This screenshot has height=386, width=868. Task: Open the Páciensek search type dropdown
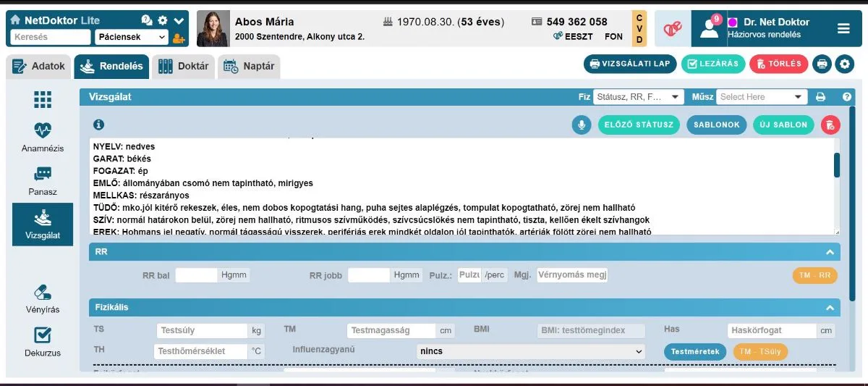coord(131,37)
